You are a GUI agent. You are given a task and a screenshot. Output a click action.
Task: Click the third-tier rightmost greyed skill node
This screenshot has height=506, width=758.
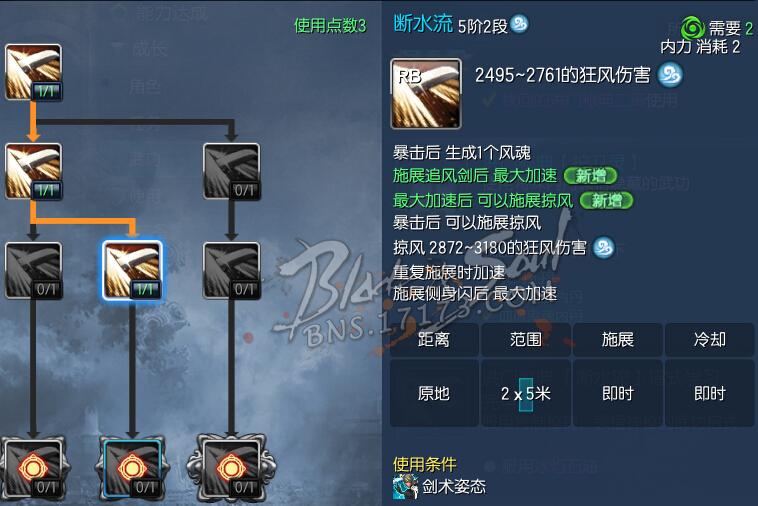[x=232, y=271]
